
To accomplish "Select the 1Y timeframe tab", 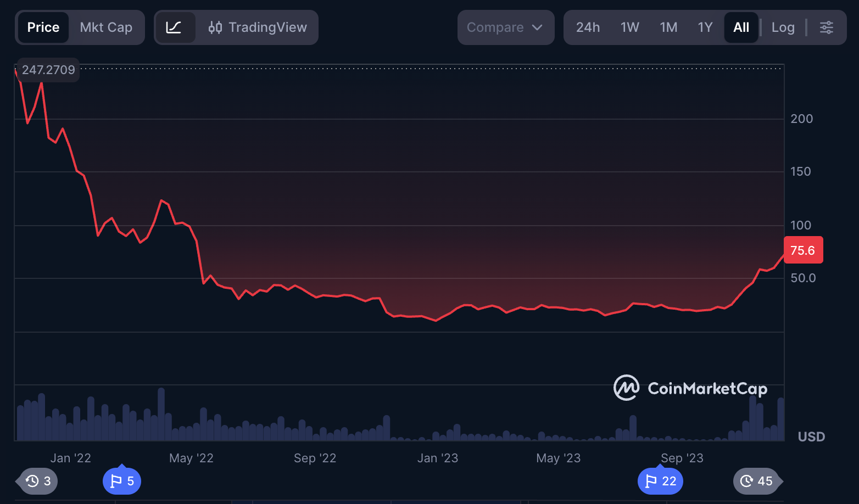I will click(705, 27).
